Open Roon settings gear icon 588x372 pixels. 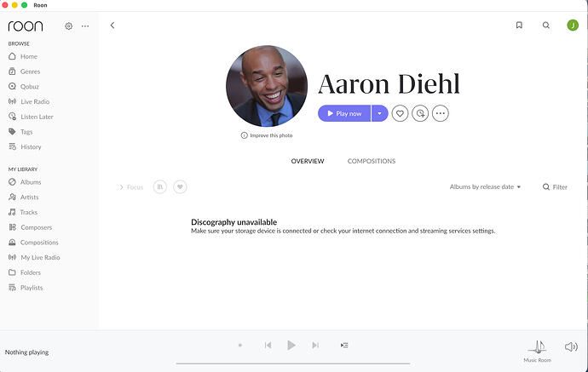point(69,26)
